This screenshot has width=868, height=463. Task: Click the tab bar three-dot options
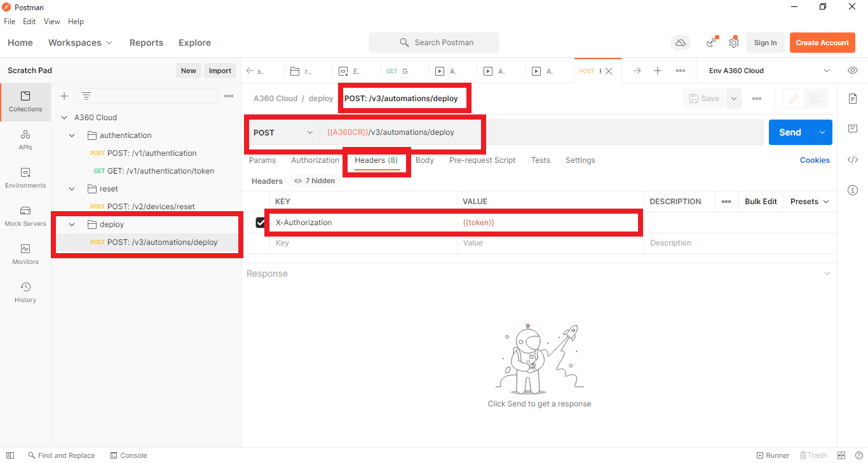(x=681, y=71)
